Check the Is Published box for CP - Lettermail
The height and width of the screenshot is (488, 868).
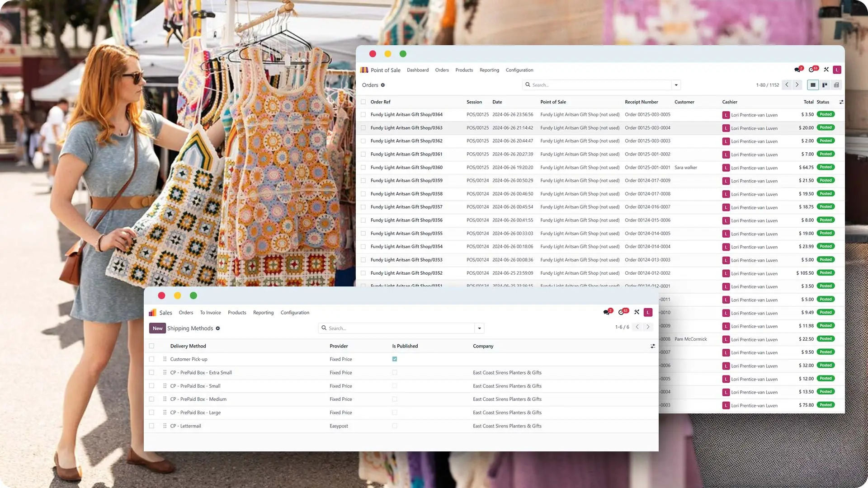tap(394, 426)
